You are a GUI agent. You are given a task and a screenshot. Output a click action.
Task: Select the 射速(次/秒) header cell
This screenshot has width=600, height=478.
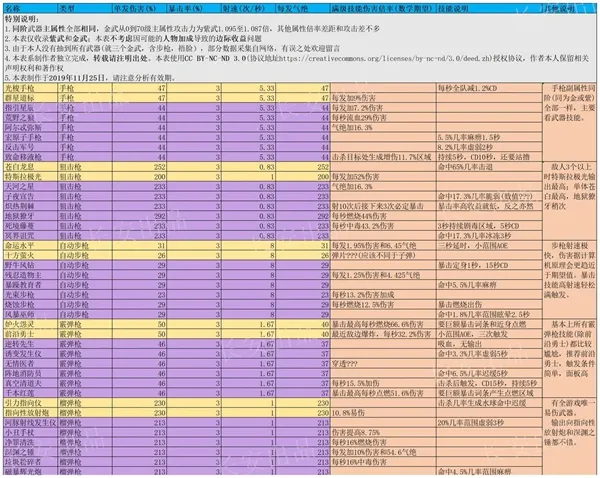click(249, 8)
